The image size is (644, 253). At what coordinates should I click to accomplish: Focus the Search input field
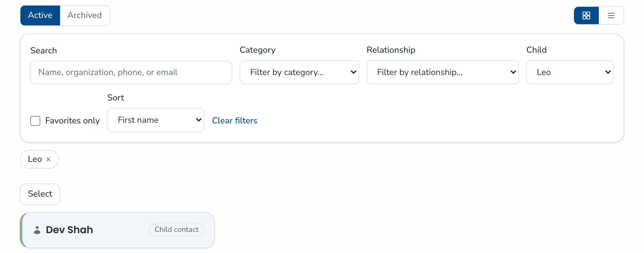131,73
